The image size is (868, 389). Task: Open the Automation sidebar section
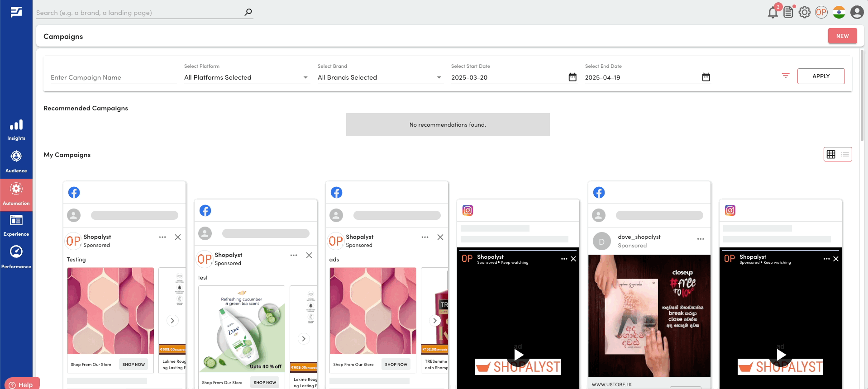pos(16,194)
